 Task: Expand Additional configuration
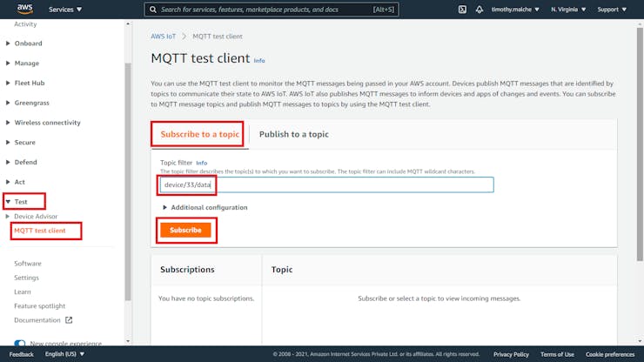(205, 207)
